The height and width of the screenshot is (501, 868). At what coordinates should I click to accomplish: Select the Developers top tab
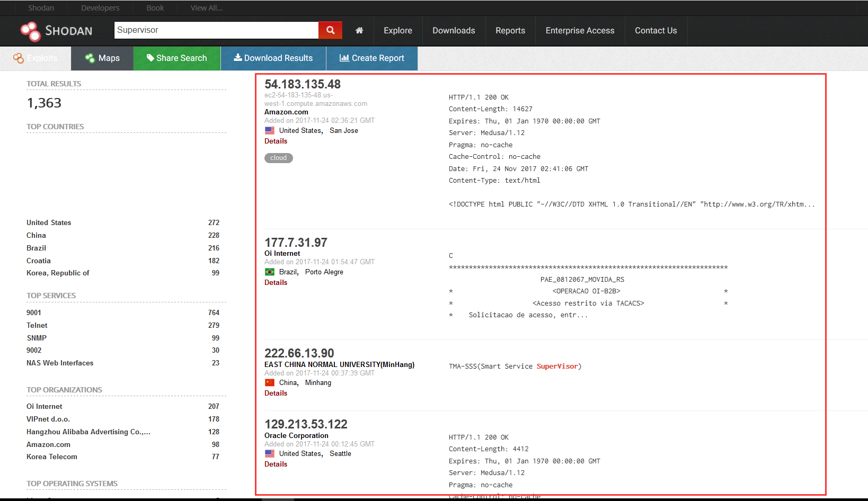(x=100, y=8)
